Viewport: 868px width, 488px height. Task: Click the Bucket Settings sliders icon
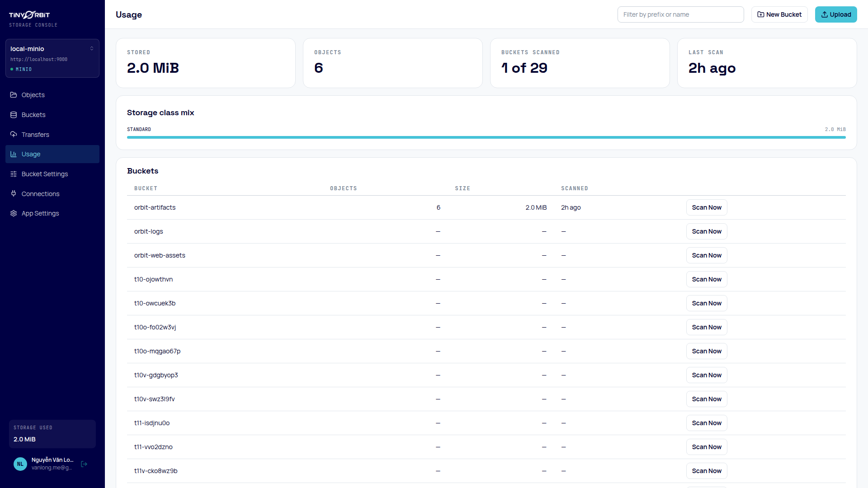[14, 174]
